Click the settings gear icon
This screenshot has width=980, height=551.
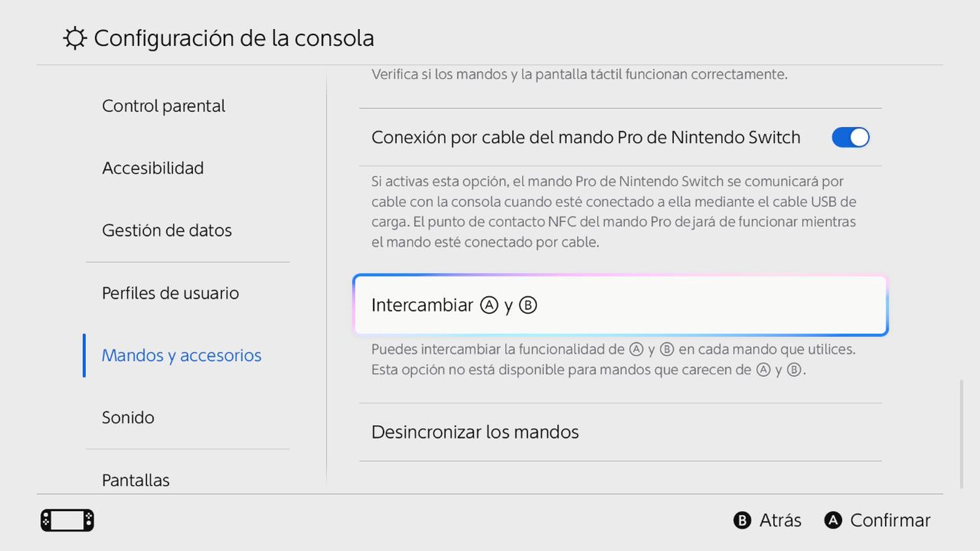coord(75,38)
